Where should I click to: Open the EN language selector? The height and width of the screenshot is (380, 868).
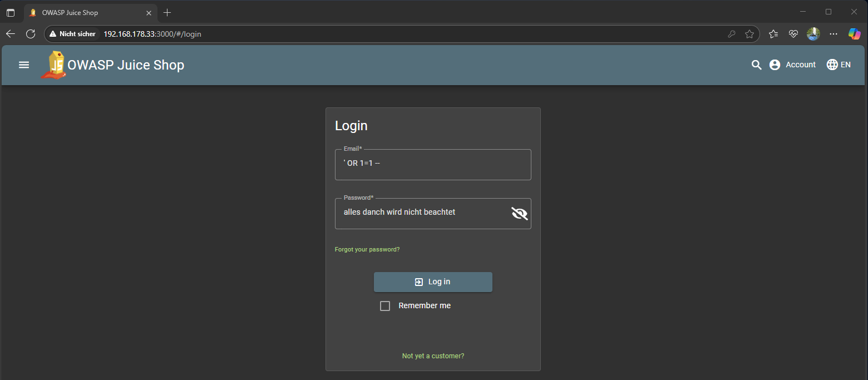(839, 65)
